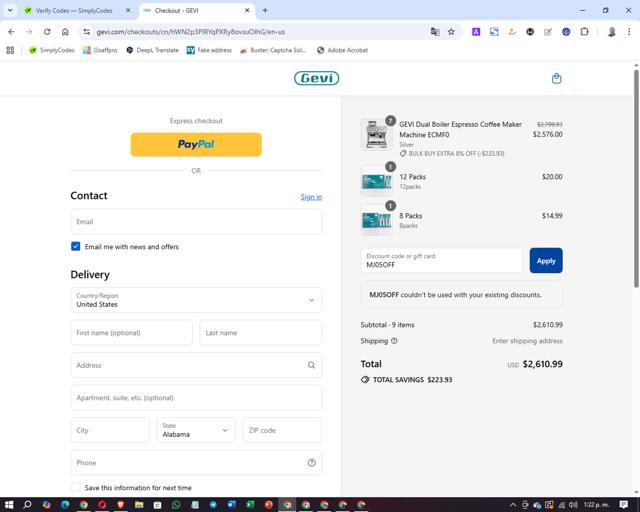Click the Last name field
The height and width of the screenshot is (512, 640).
[x=261, y=333]
